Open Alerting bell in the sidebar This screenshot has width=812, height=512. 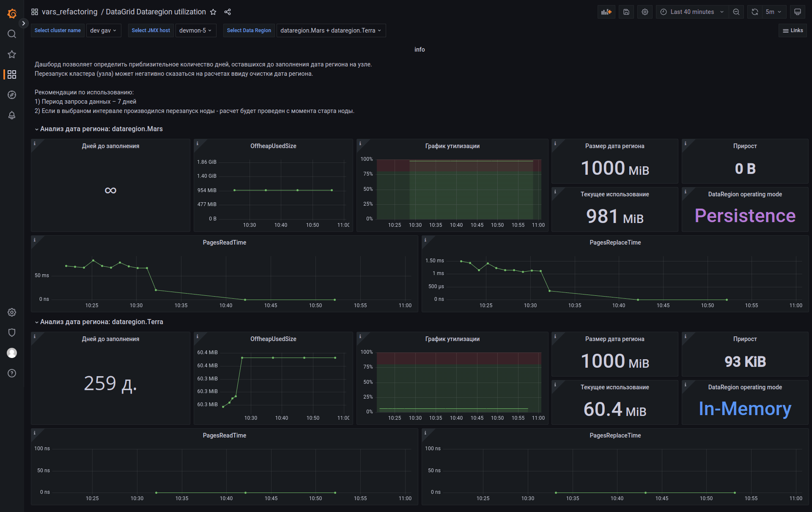pyautogui.click(x=12, y=115)
